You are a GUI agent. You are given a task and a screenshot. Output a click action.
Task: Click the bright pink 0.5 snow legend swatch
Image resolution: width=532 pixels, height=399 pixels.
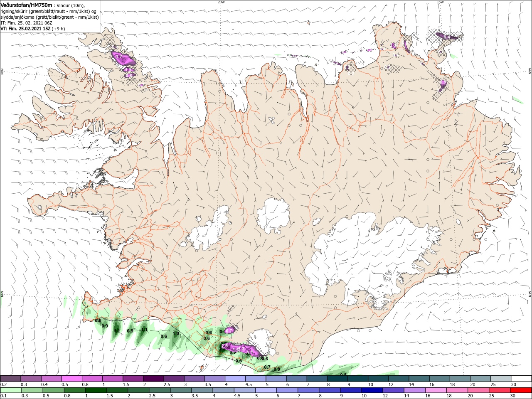[71, 378]
